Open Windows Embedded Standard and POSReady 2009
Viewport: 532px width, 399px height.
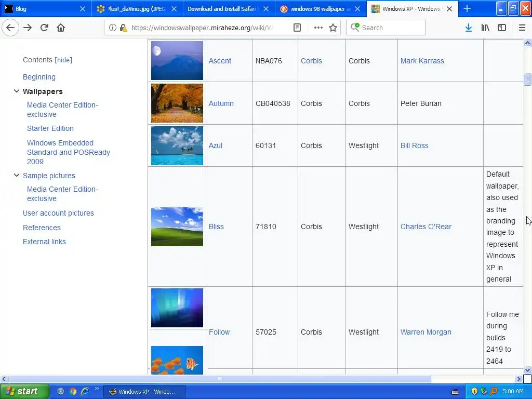(69, 152)
